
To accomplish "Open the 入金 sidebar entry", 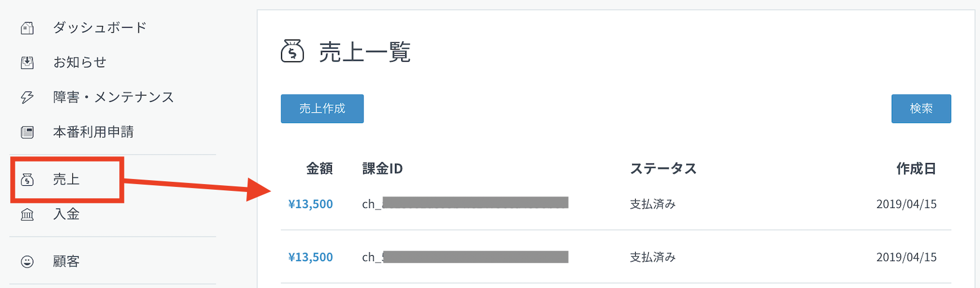I will point(66,215).
